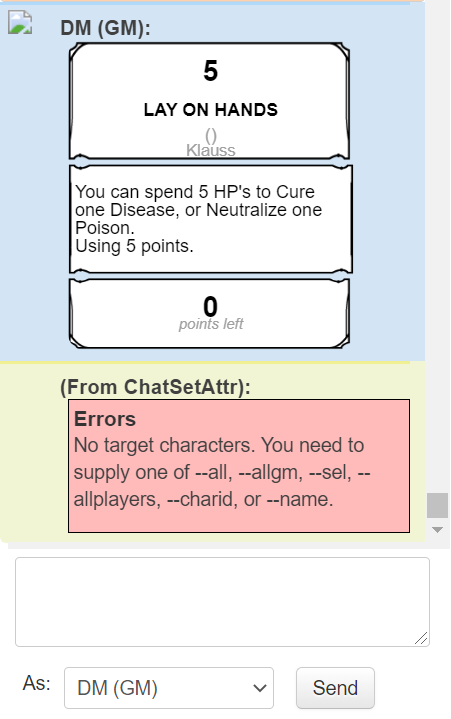
Task: Click the textarea resize grip handle
Action: click(421, 638)
